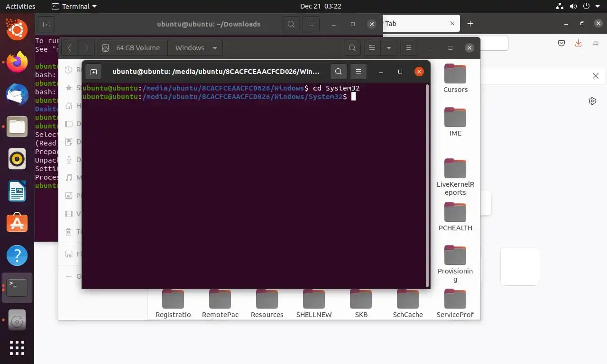607x364 pixels.
Task: Search in Downloads terminal window
Action: pos(291,24)
